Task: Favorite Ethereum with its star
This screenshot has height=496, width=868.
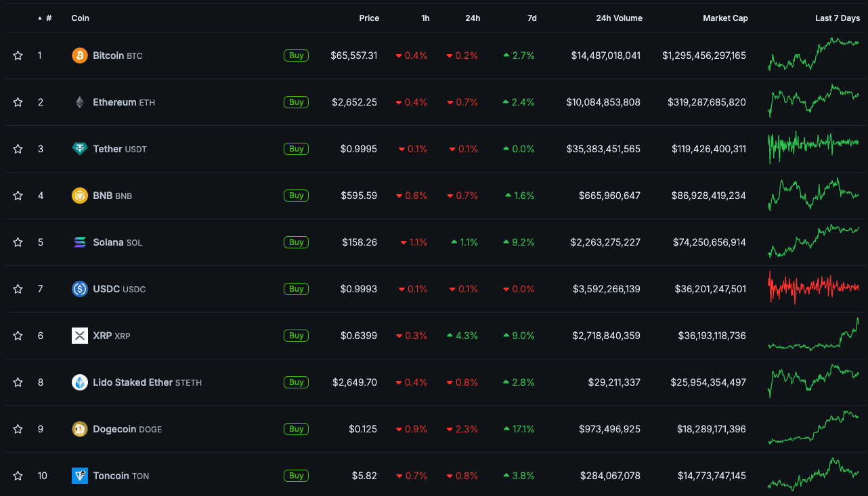Action: [x=18, y=102]
